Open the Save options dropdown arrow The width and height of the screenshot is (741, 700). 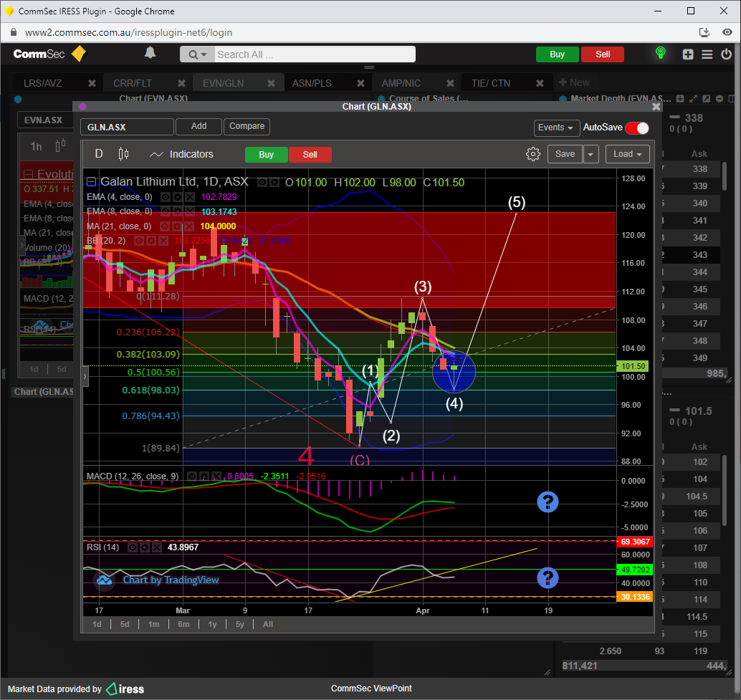pyautogui.click(x=591, y=154)
